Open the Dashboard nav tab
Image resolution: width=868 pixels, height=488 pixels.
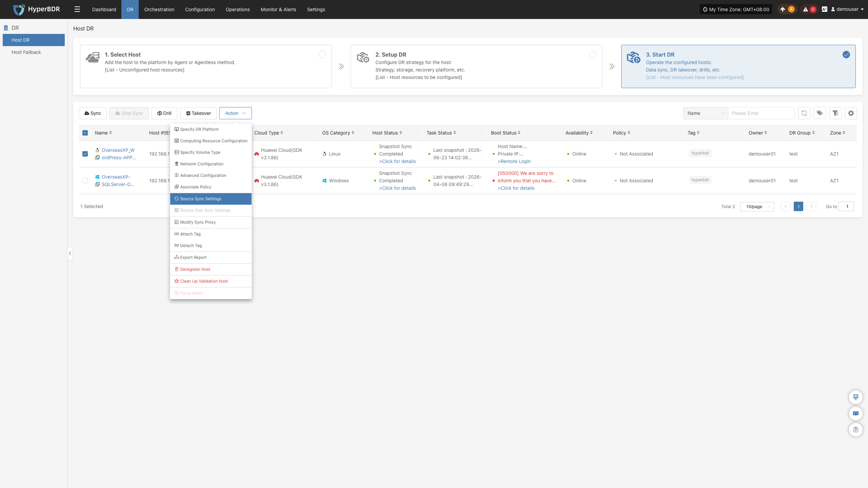point(104,9)
